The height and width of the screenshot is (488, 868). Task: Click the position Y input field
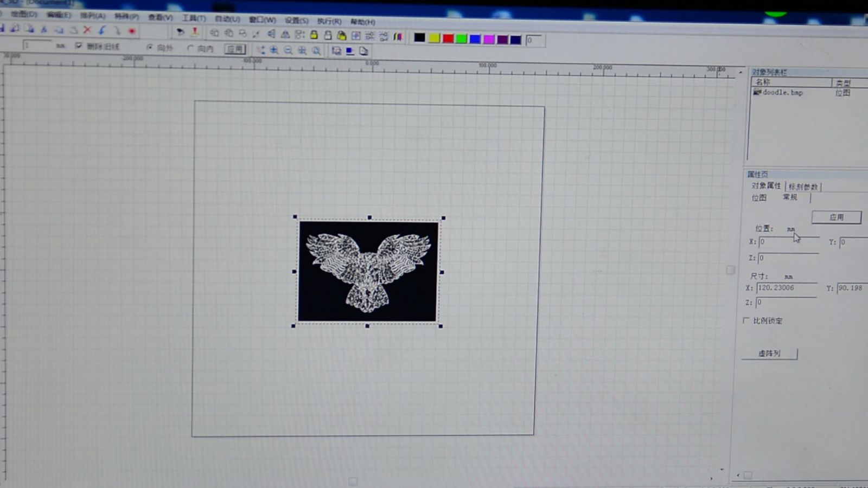pyautogui.click(x=853, y=242)
